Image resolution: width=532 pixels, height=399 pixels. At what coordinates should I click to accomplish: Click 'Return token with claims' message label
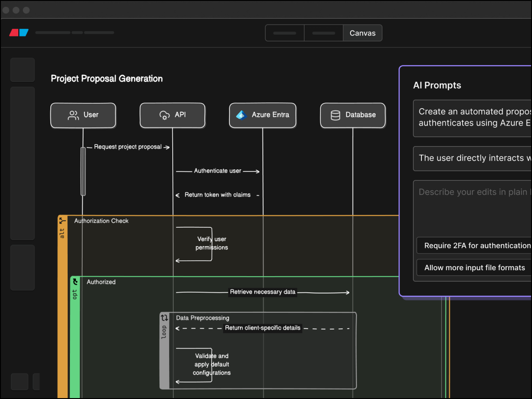(x=218, y=195)
